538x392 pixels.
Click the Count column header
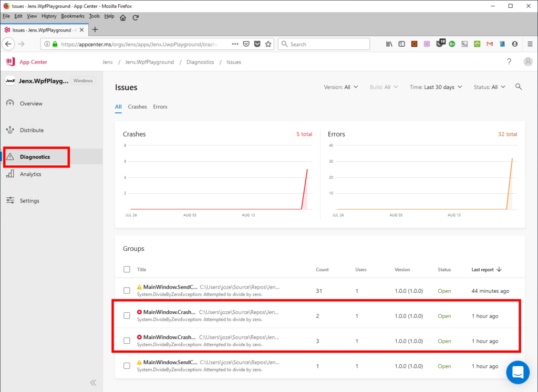tap(322, 270)
